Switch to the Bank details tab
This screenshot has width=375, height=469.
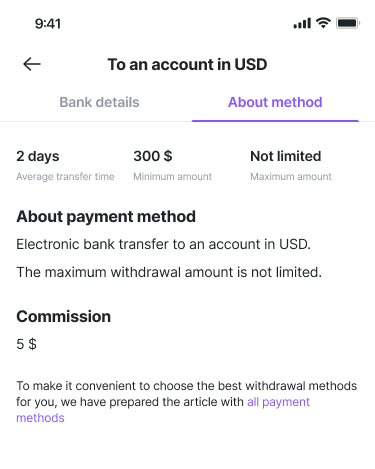99,102
